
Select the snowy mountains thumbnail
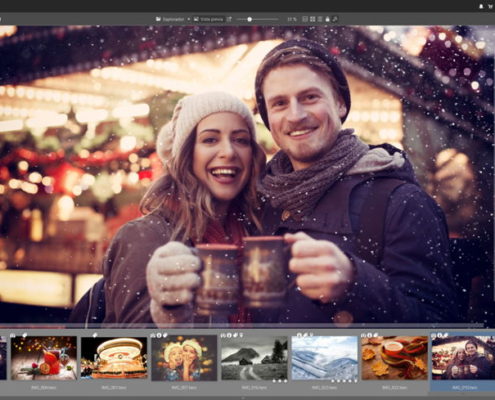[x=325, y=358]
